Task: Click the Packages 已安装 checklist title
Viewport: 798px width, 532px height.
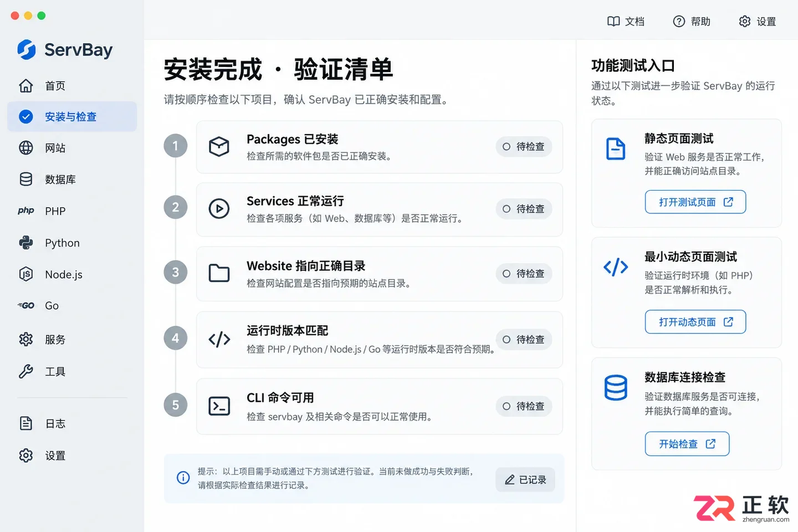Action: (x=293, y=139)
